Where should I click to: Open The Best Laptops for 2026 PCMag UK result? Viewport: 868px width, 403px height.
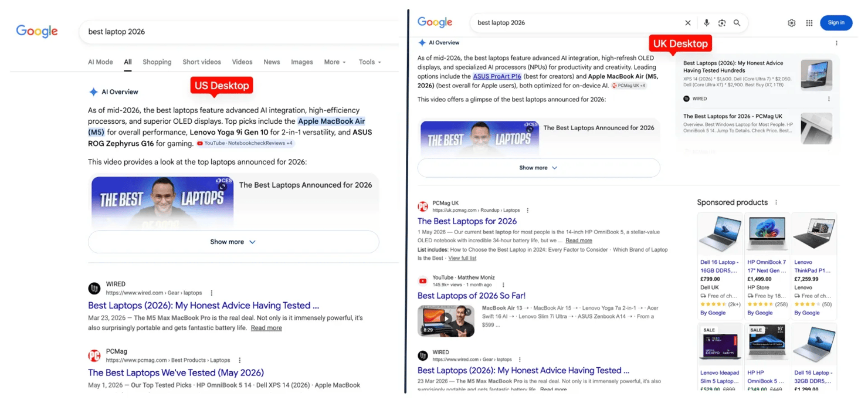coord(467,221)
